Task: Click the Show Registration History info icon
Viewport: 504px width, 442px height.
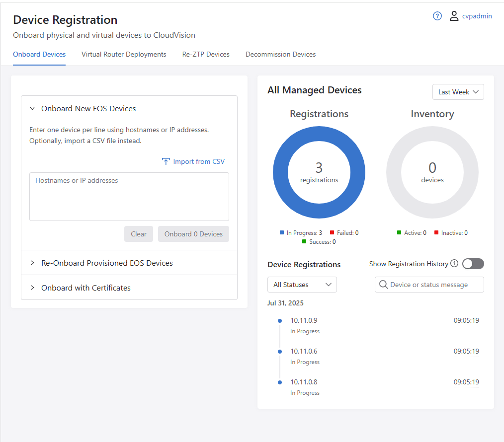Action: coord(454,264)
